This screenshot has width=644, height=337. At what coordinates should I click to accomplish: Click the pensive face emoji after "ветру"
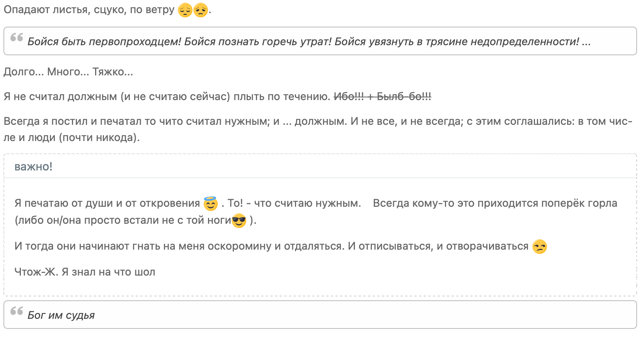coord(185,10)
